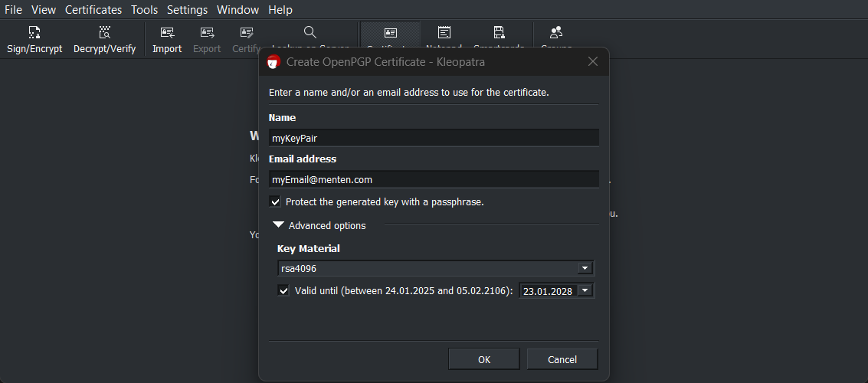Click the Sign/Encrypt toolbar icon
This screenshot has width=868, height=383.
click(x=34, y=33)
